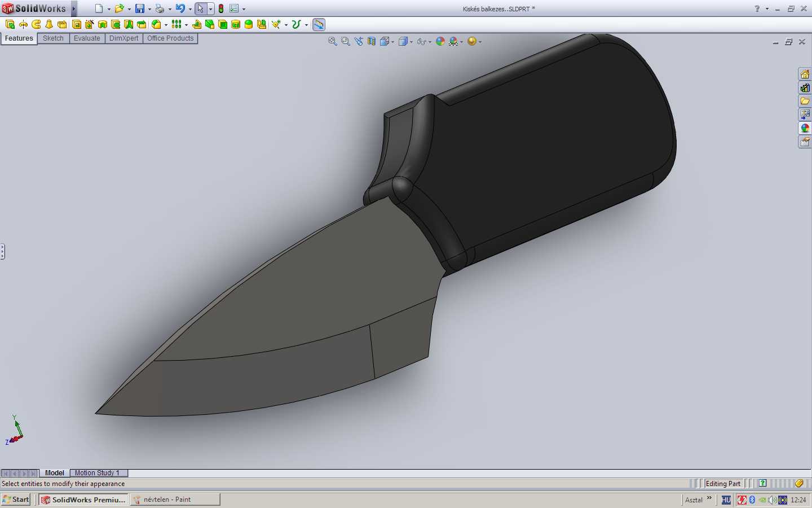Viewport: 812px width, 508px height.
Task: Expand the collapsed left panel handle
Action: point(2,251)
